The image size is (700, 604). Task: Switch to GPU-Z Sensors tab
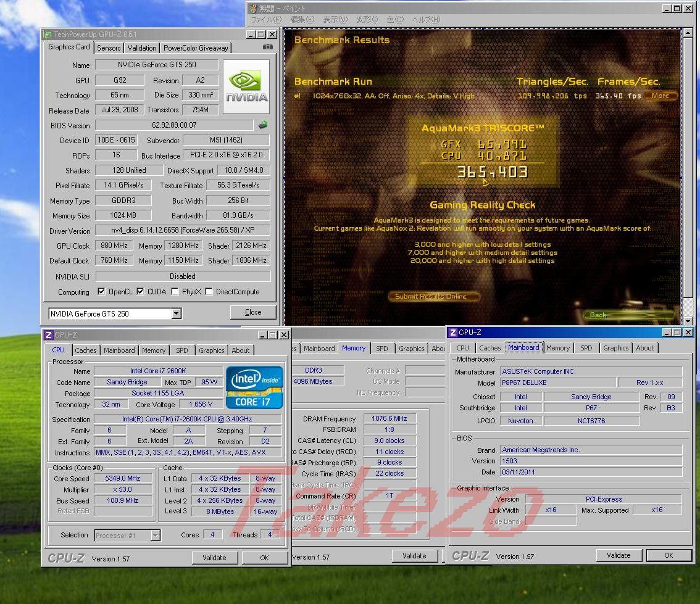(109, 48)
